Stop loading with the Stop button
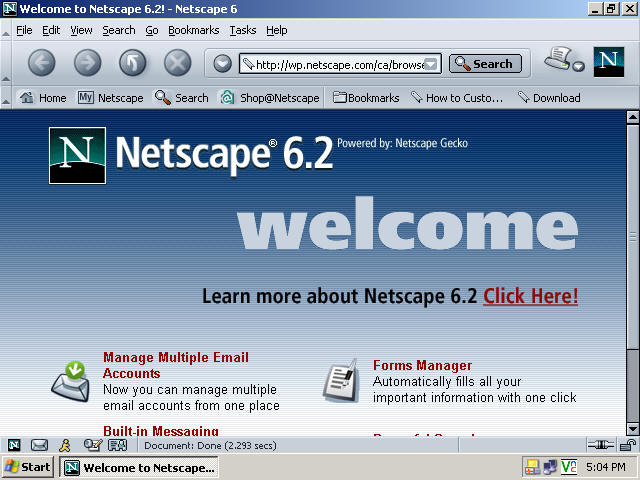The width and height of the screenshot is (640, 480). (x=178, y=63)
